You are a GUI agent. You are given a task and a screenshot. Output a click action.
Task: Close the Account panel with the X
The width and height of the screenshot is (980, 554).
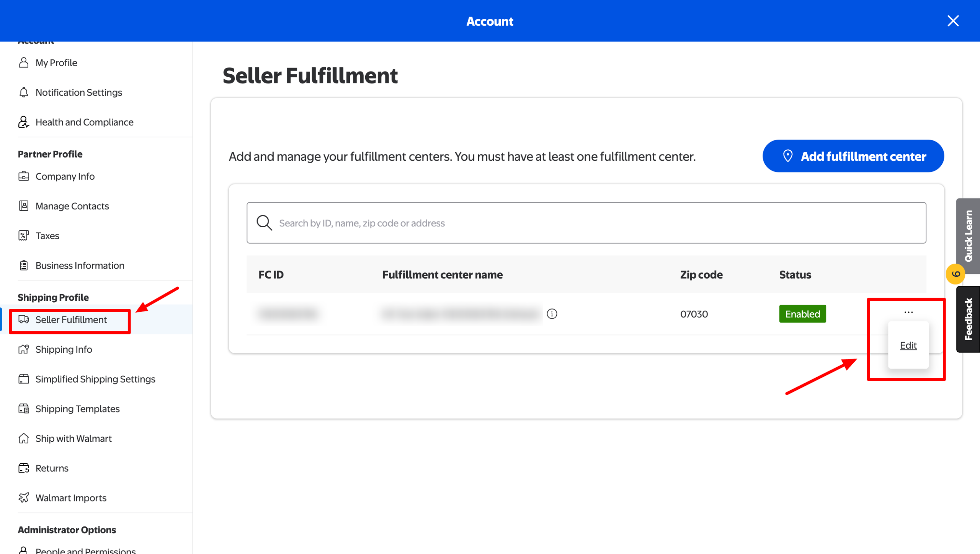click(x=953, y=21)
